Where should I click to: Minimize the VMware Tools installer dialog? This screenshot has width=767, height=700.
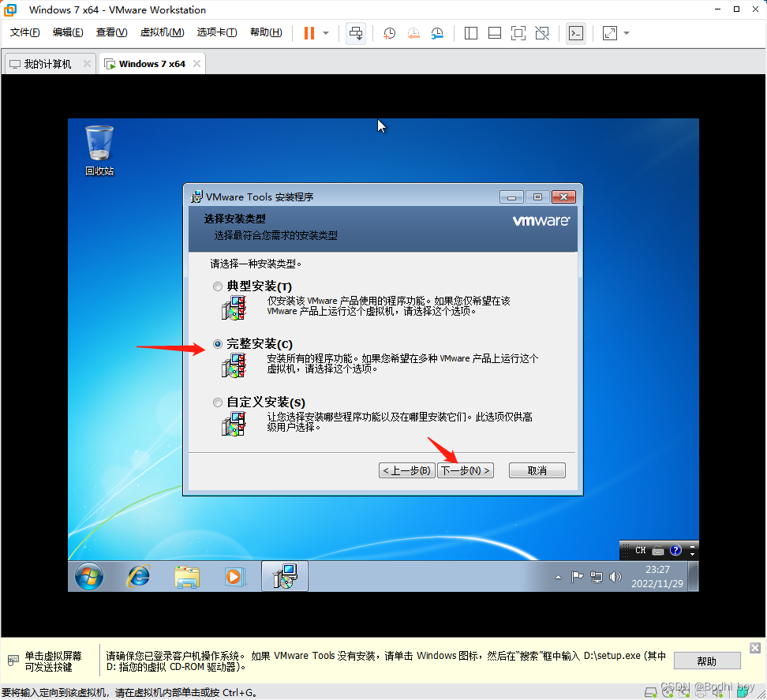pyautogui.click(x=511, y=197)
